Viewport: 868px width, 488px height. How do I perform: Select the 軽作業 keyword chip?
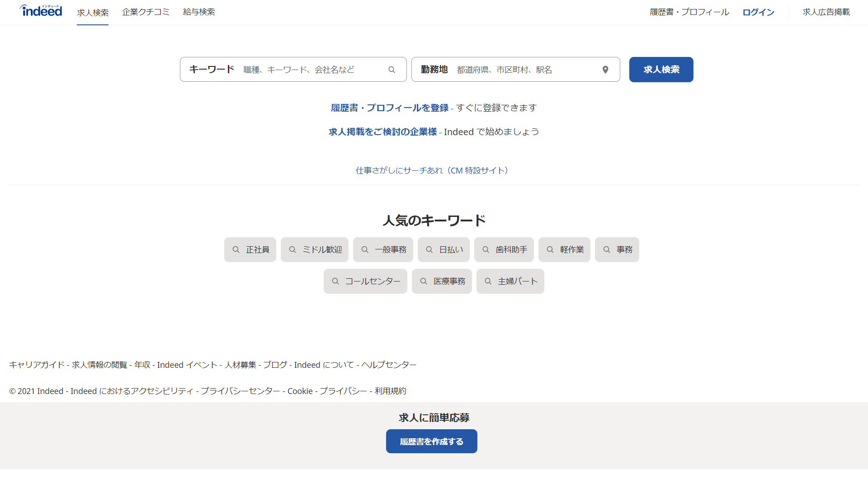pyautogui.click(x=564, y=249)
